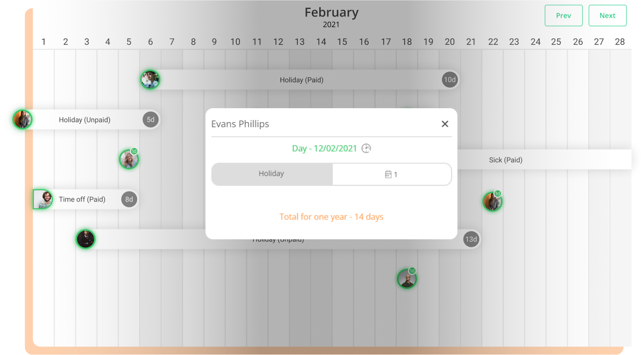Click the clock icon beside Day - 12/02/2021
The width and height of the screenshot is (644, 355).
(366, 149)
